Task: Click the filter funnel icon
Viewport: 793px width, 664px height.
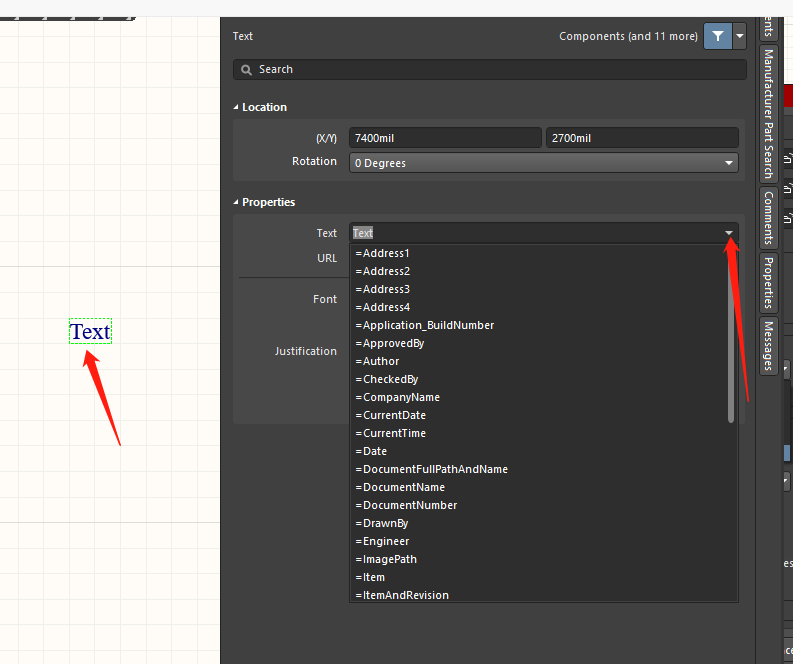Action: pyautogui.click(x=718, y=36)
